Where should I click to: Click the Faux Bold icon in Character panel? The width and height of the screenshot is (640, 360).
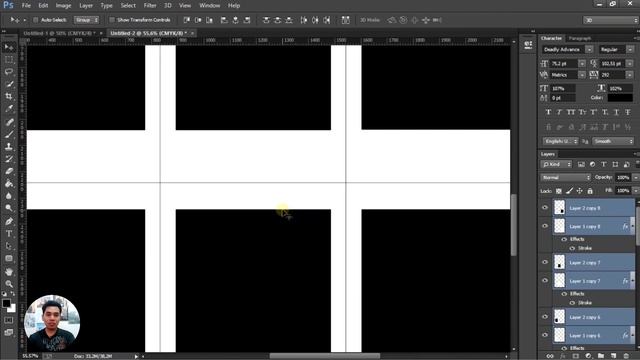[x=548, y=112]
